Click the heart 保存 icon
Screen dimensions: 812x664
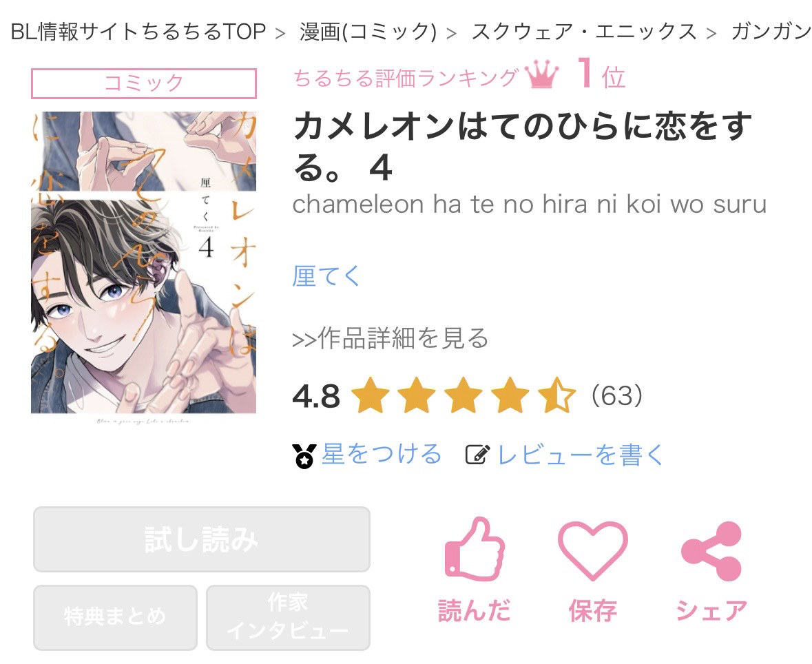pyautogui.click(x=592, y=550)
